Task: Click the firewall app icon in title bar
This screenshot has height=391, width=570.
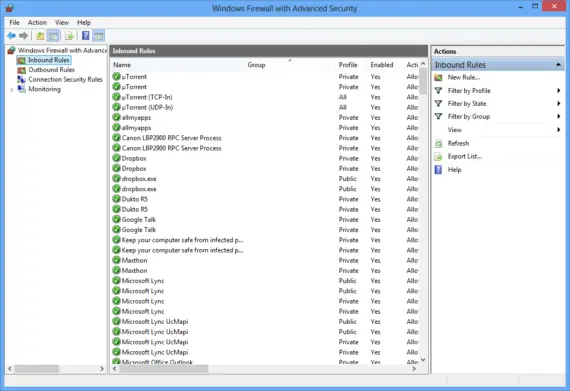Action: tap(9, 8)
